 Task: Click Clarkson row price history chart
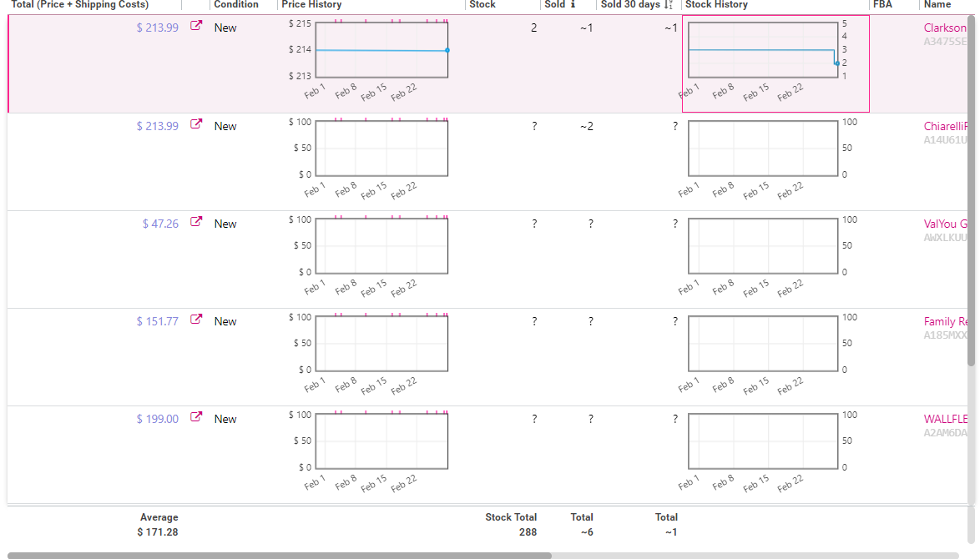click(381, 50)
